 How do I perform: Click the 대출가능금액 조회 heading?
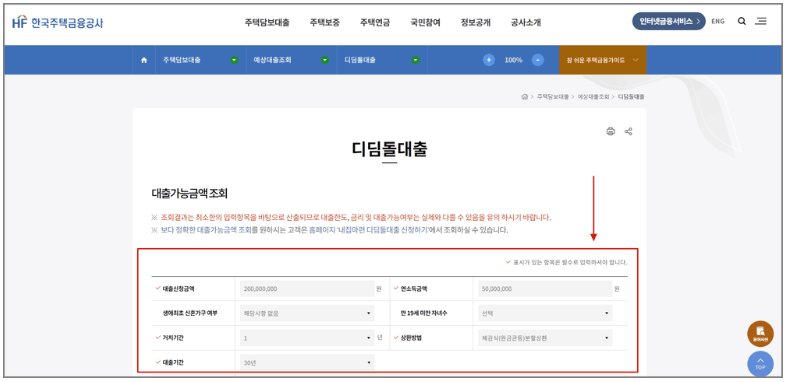189,194
